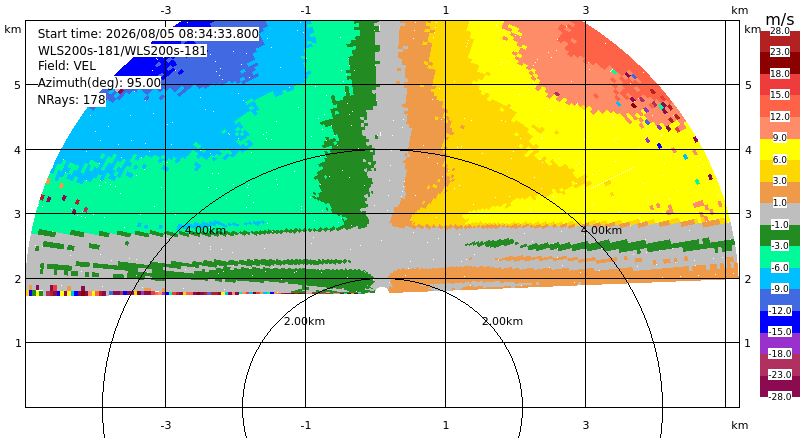
Task: Click the Azimuth(deg): 95.00 label
Action: coord(99,83)
